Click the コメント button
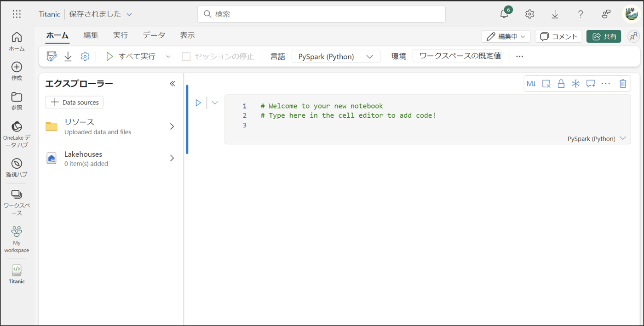644x326 pixels. [558, 36]
